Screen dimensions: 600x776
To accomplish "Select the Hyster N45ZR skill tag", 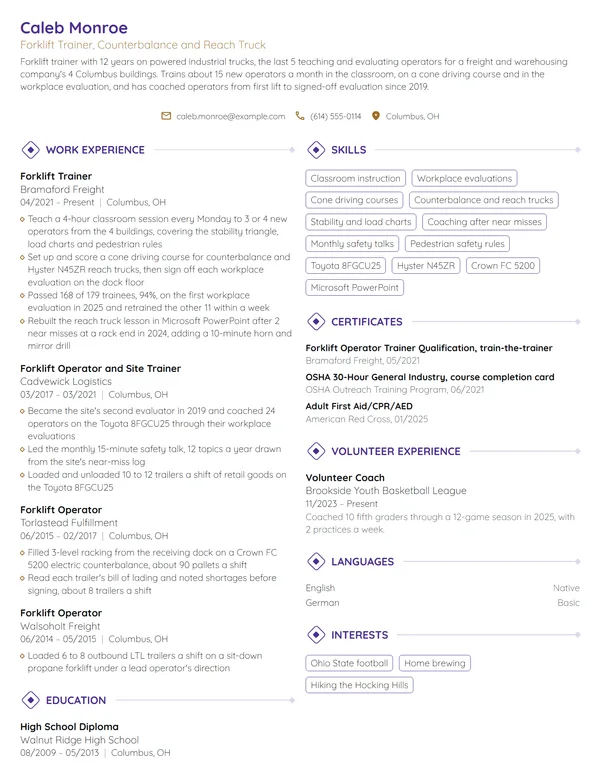I will click(x=426, y=266).
